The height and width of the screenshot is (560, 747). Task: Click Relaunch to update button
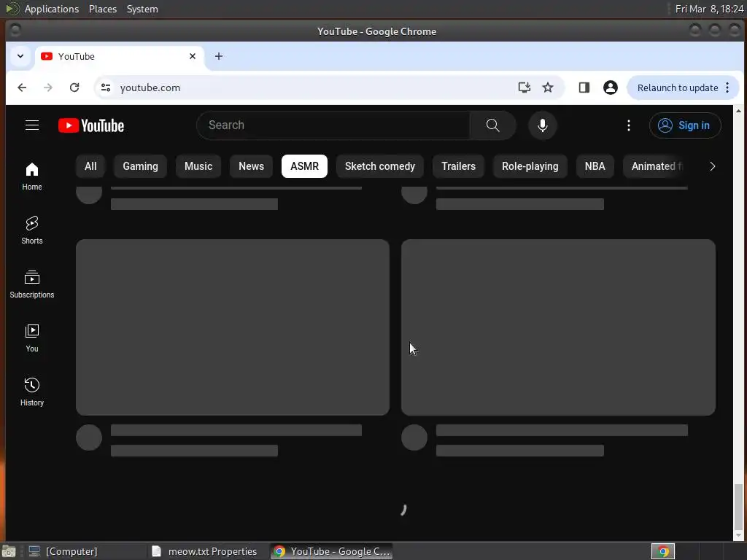pos(677,87)
